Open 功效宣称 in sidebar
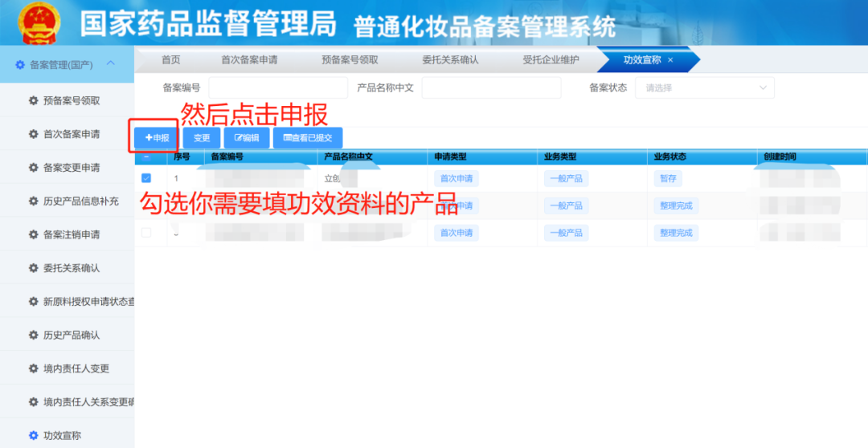 67,435
